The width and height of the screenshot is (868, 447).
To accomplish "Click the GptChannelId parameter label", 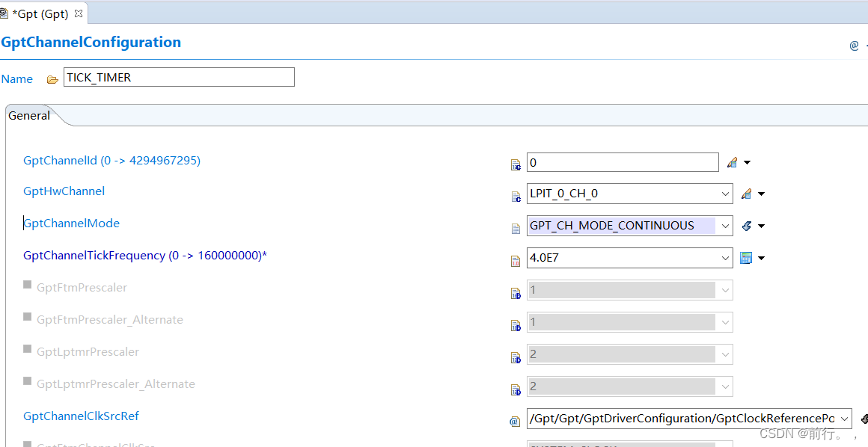I will coord(111,160).
